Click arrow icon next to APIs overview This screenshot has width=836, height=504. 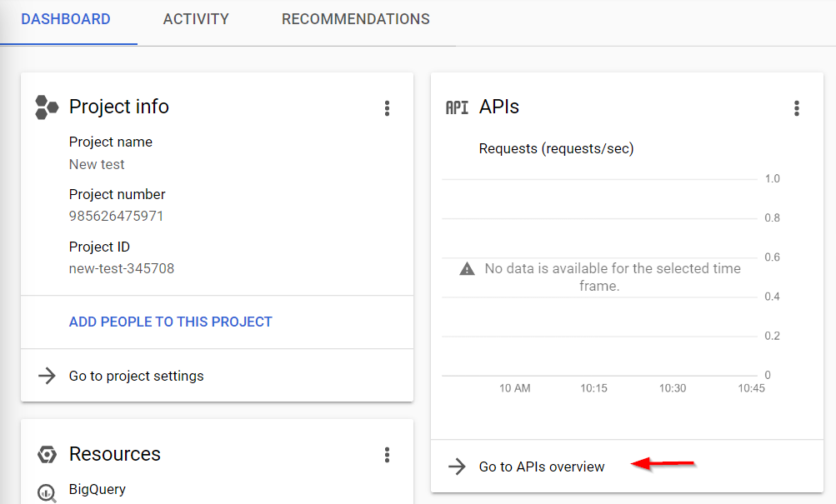(x=457, y=467)
